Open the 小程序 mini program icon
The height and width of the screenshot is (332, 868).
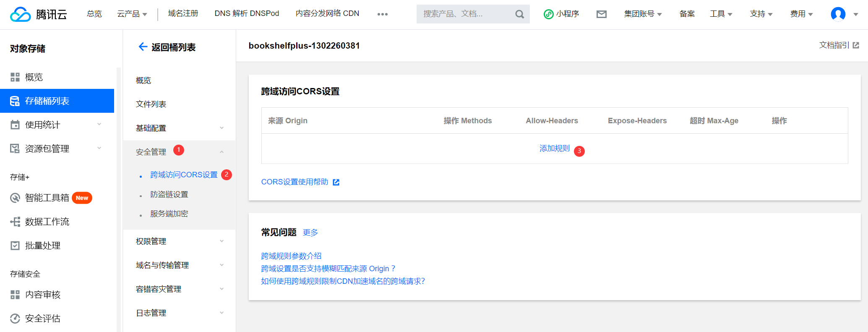pyautogui.click(x=548, y=14)
